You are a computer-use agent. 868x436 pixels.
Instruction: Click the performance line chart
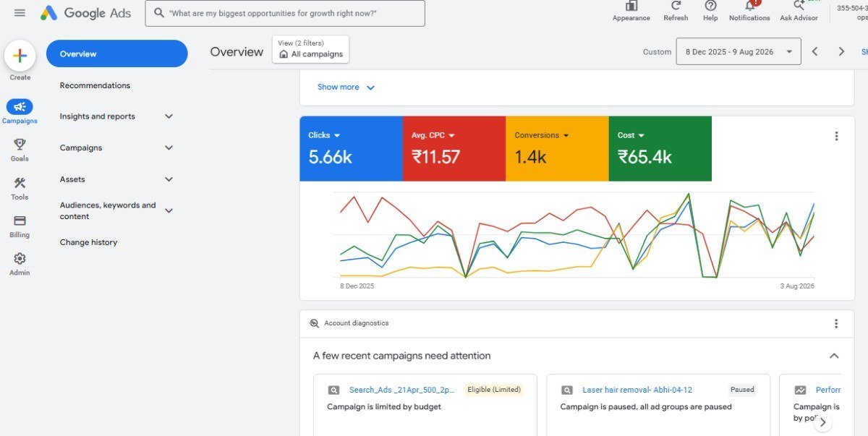576,235
